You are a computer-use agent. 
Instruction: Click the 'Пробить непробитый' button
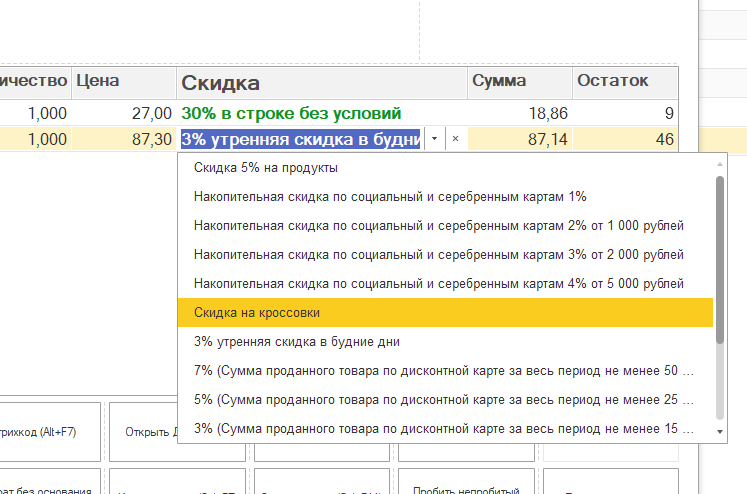[x=466, y=482]
